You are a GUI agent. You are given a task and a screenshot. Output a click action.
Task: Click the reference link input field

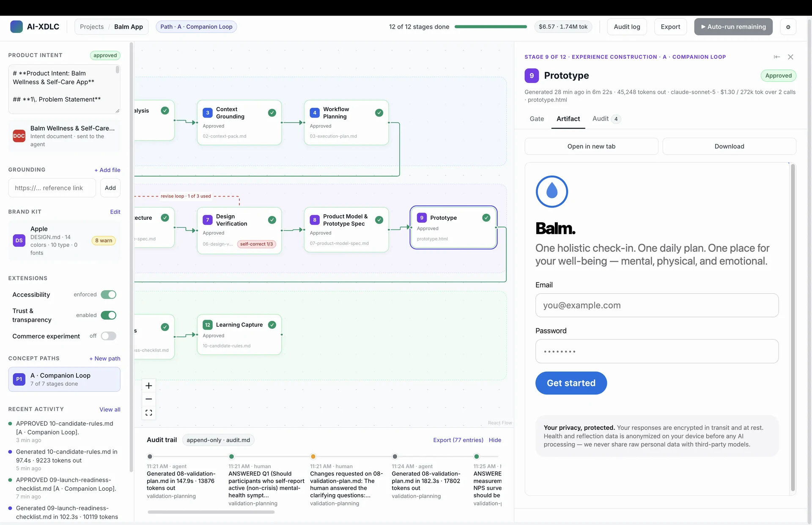(x=52, y=188)
